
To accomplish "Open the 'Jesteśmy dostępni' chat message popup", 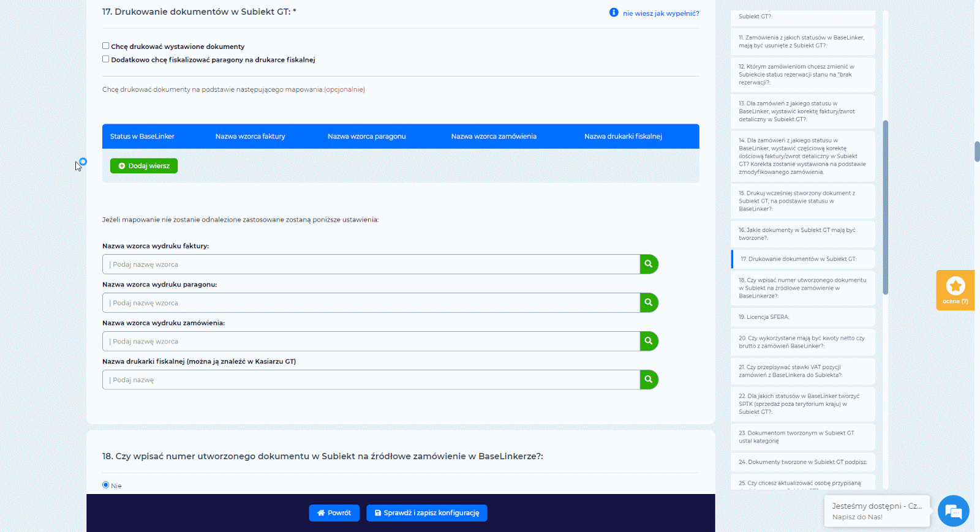I will pyautogui.click(x=876, y=511).
